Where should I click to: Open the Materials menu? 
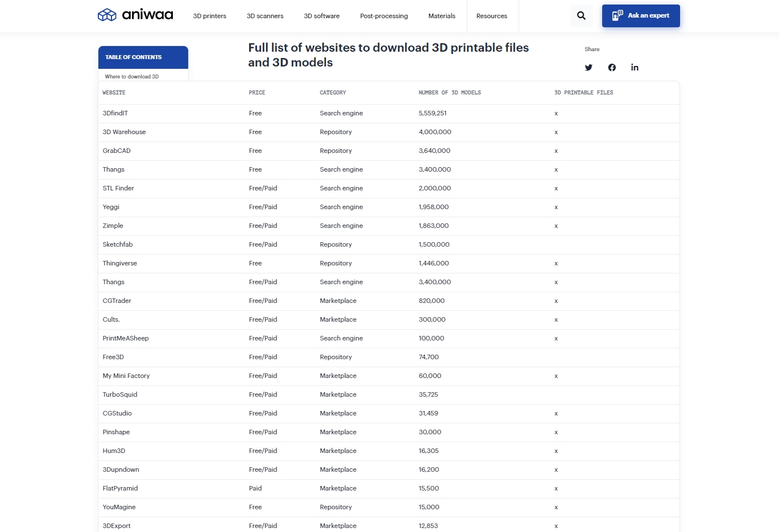click(442, 16)
